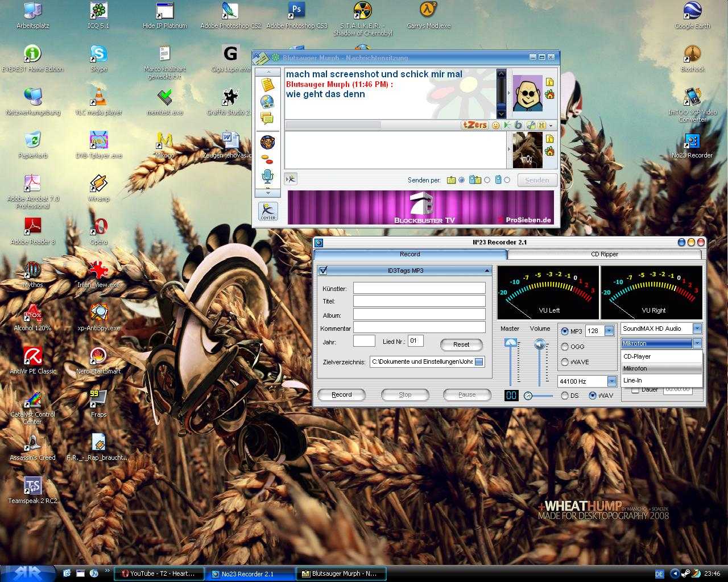
Task: Click the tZers button in ICQ chat
Action: pyautogui.click(x=475, y=125)
